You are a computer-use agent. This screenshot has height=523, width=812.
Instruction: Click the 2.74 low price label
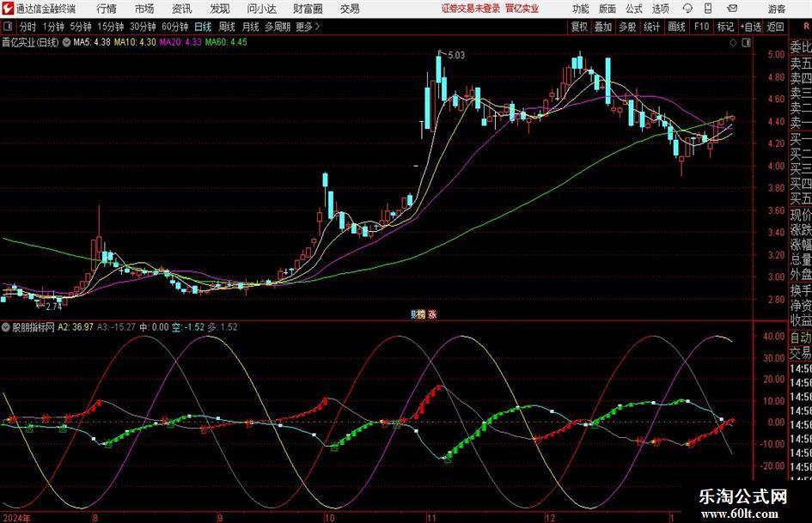pos(53,307)
